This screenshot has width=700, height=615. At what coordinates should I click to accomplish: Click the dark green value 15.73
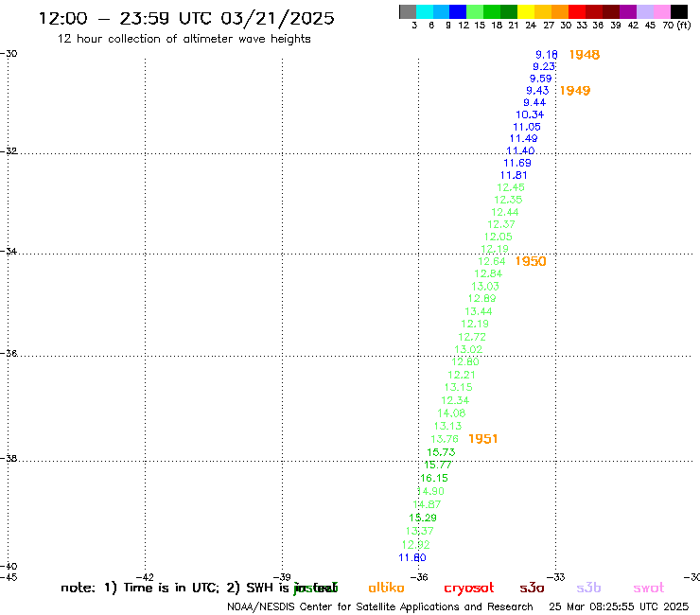[x=441, y=452]
